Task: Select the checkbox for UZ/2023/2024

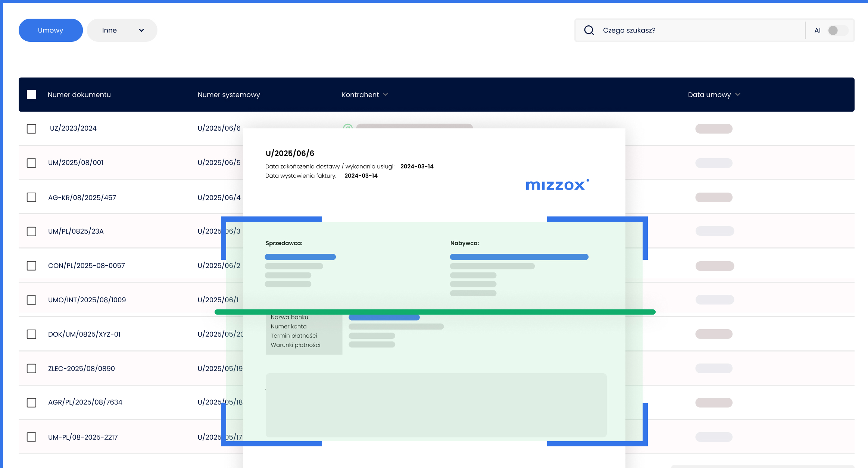Action: click(32, 129)
